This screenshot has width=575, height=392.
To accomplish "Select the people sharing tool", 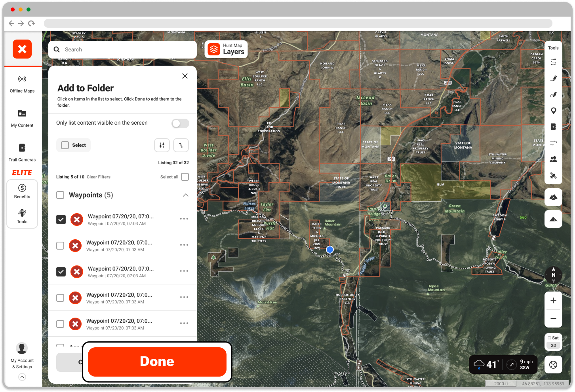I will 553,159.
